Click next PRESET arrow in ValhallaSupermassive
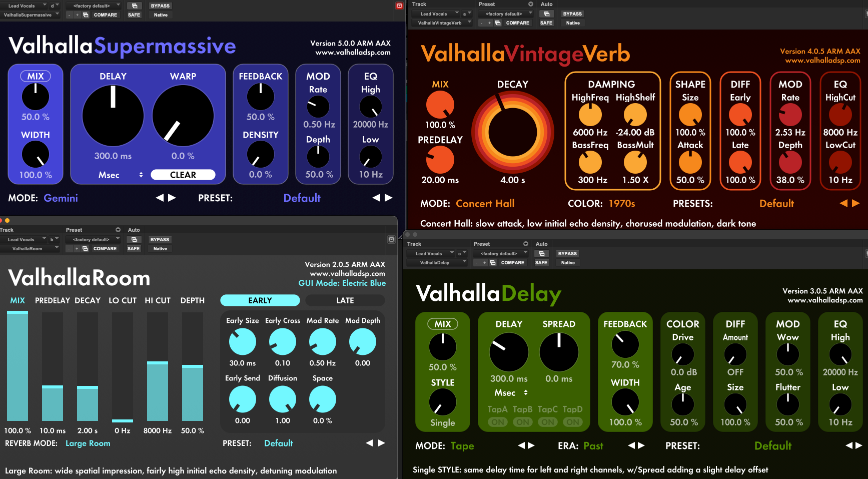Screen dimensions: 868x479 [389, 198]
